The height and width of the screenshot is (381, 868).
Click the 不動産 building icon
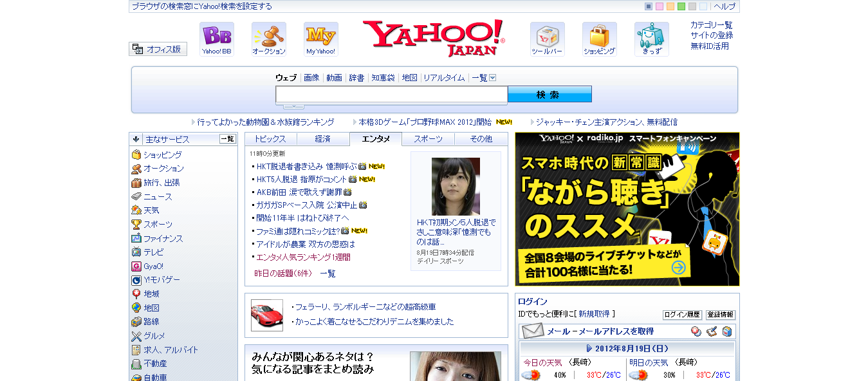click(x=136, y=364)
